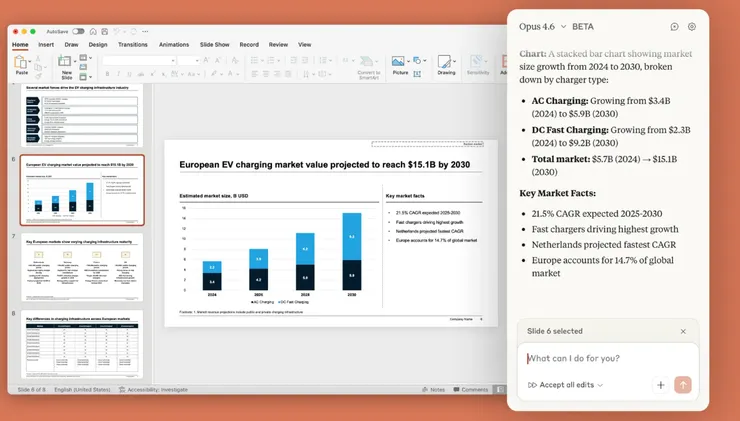Open the Animations ribbon tab

(x=174, y=44)
